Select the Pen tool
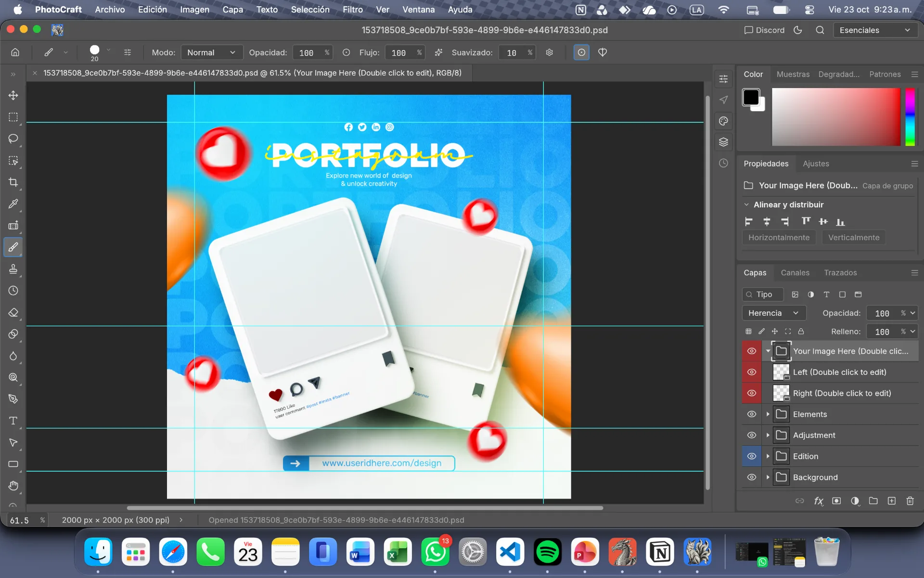Viewport: 924px width, 578px height. pyautogui.click(x=13, y=399)
